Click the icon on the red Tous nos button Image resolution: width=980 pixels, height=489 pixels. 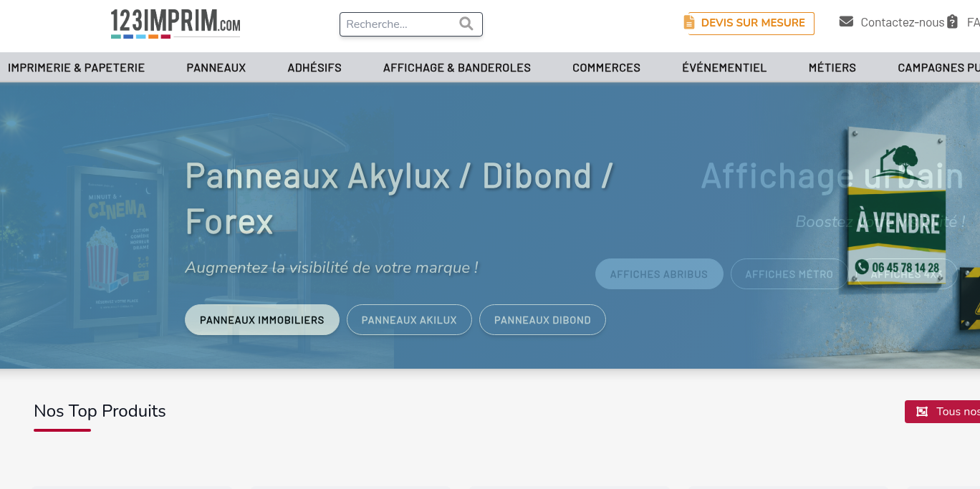923,411
